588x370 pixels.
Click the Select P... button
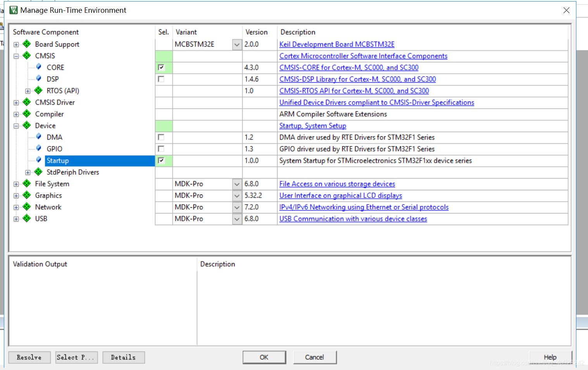pos(76,357)
